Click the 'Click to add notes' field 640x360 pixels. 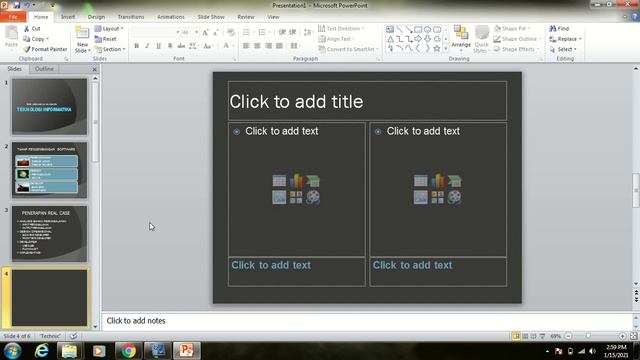pyautogui.click(x=367, y=321)
